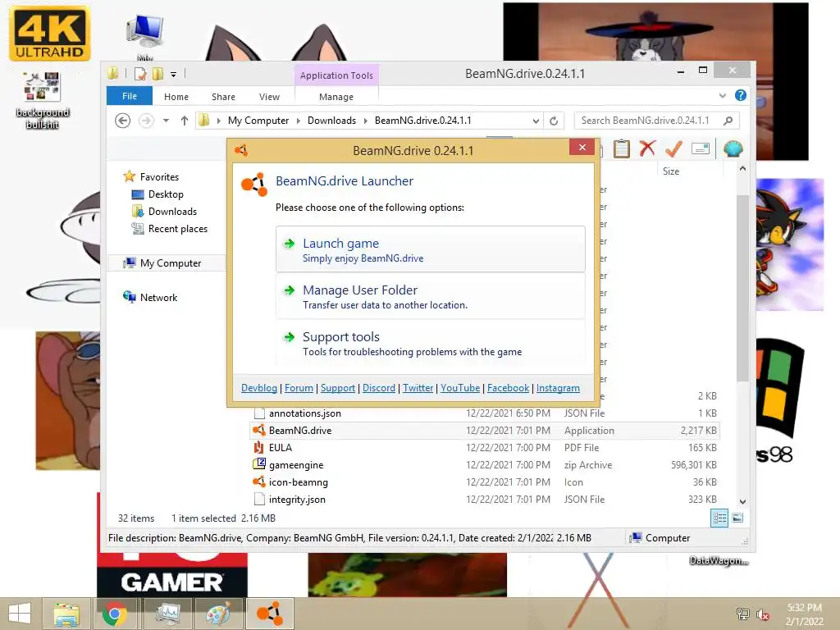Viewport: 840px width, 630px height.
Task: Switch to details view icon
Action: click(719, 518)
